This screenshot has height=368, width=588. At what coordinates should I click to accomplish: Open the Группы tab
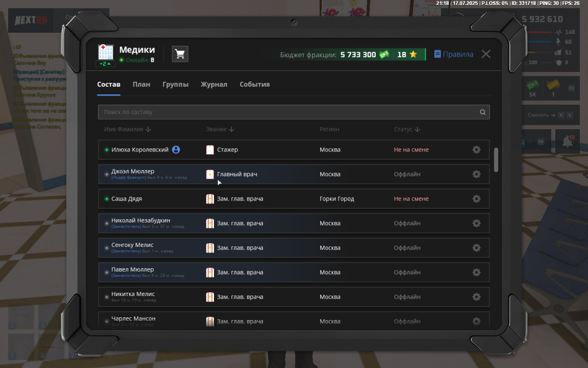[175, 85]
